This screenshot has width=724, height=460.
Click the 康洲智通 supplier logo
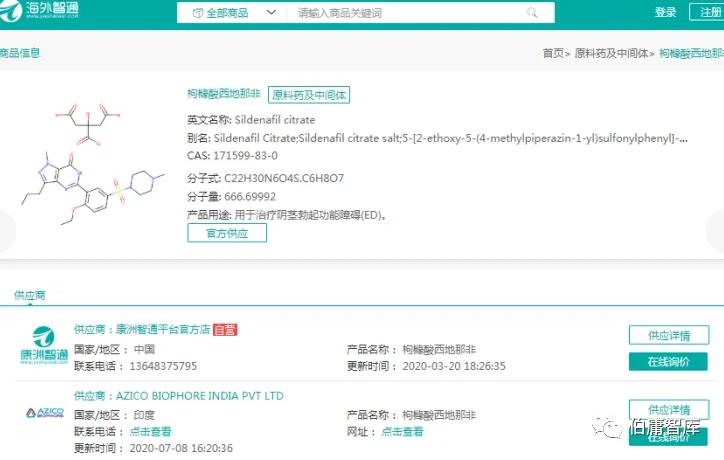tap(44, 345)
